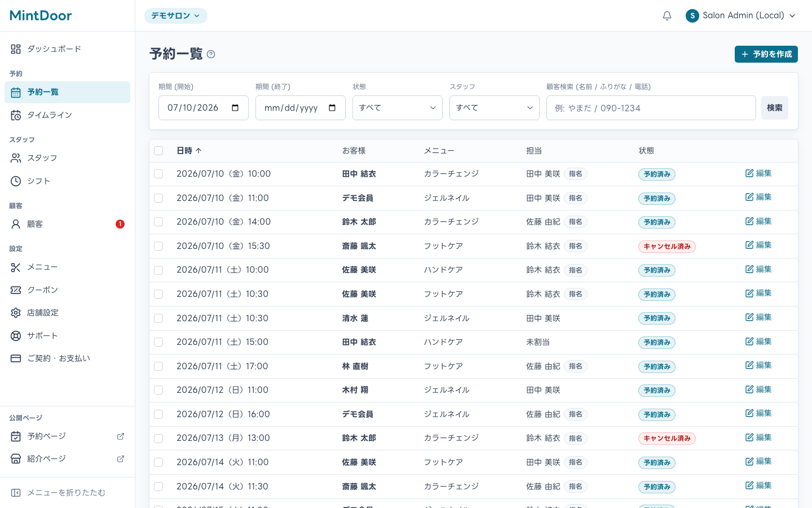Select 予約一覧 in sidebar

(x=67, y=92)
